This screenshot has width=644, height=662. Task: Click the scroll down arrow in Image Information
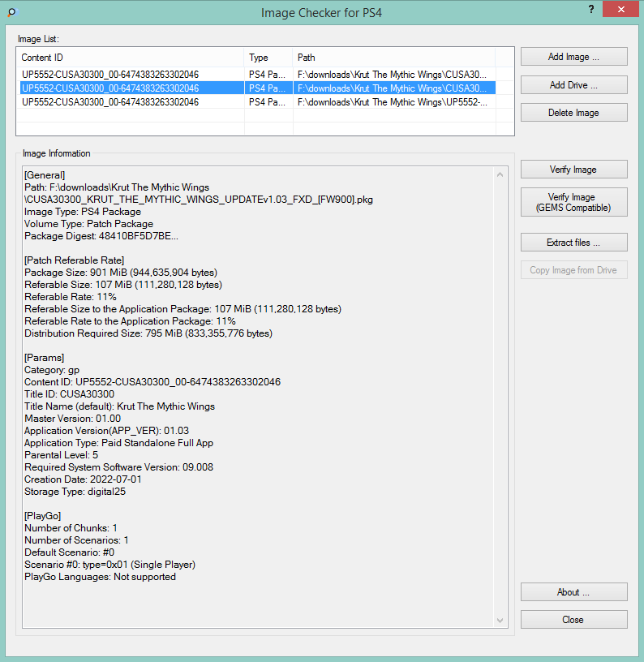[500, 620]
